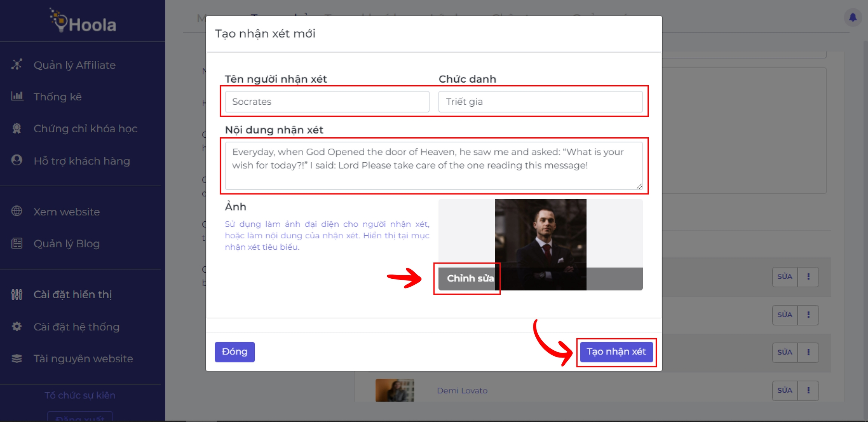Click into the Chức danh text field
This screenshot has height=422, width=868.
[x=540, y=102]
